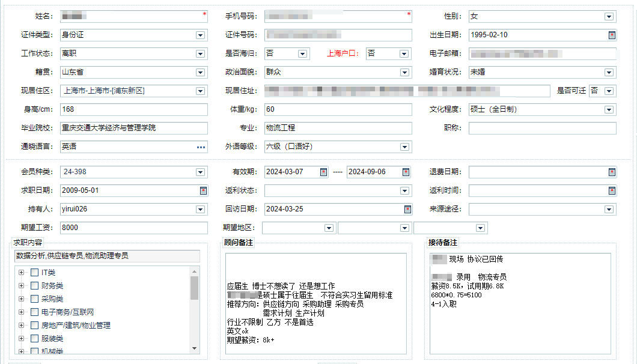Expand the 财务类 tree node
The height and width of the screenshot is (364, 637).
21,285
